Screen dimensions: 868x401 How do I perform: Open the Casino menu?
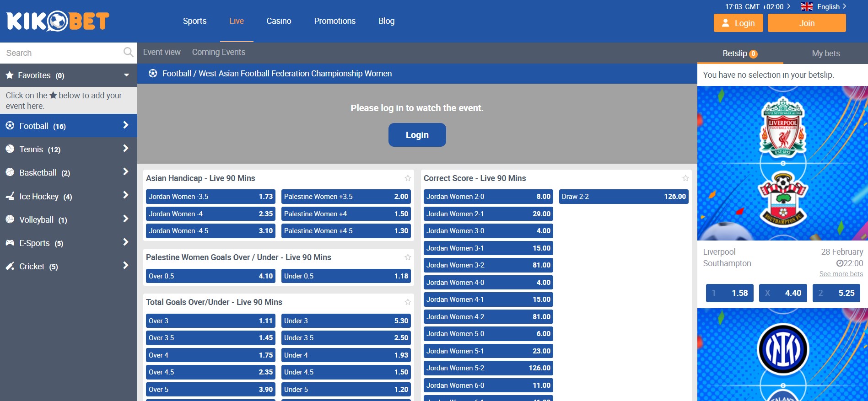point(279,21)
